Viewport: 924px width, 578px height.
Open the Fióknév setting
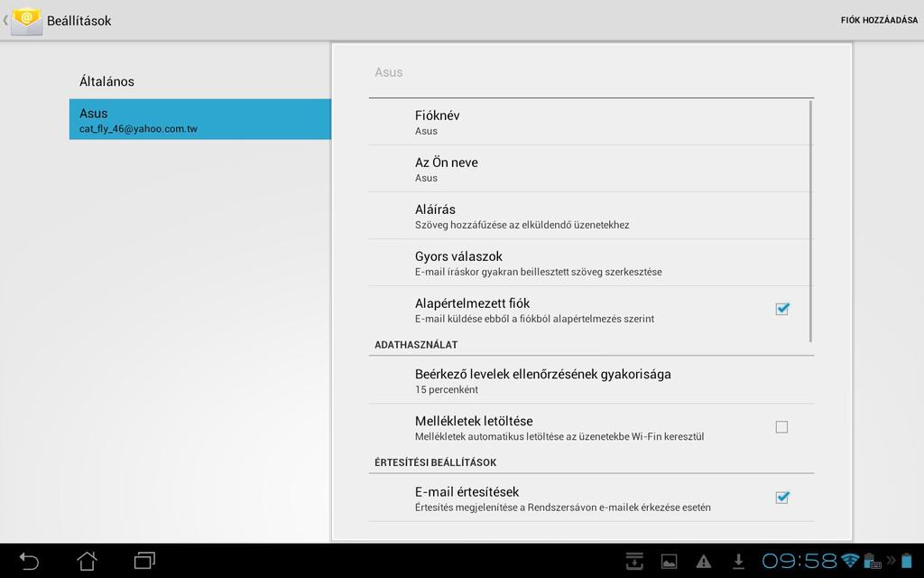coord(590,122)
